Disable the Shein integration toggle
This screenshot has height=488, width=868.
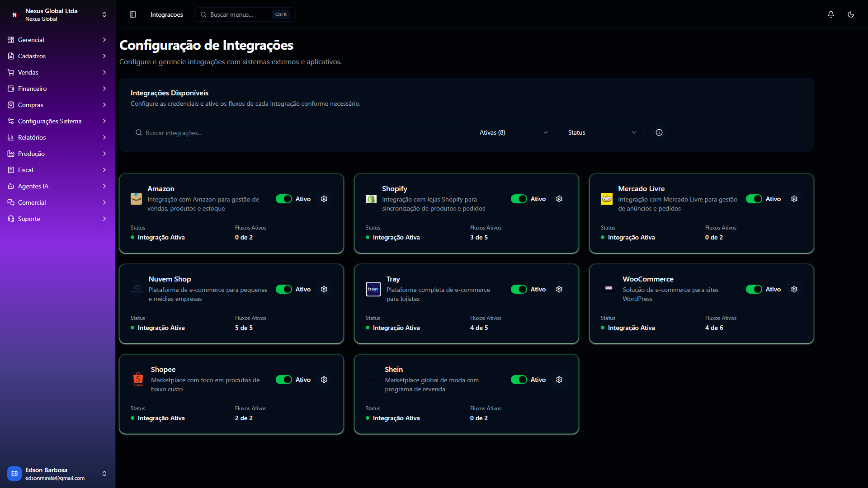[519, 380]
